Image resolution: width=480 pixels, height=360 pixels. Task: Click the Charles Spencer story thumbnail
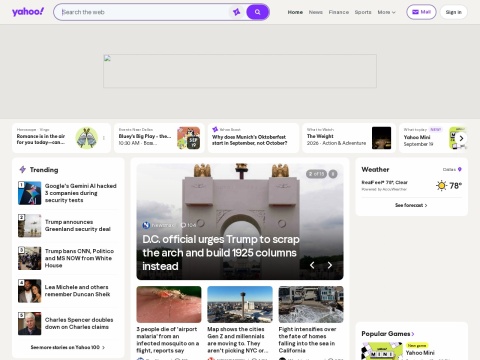coord(30,324)
